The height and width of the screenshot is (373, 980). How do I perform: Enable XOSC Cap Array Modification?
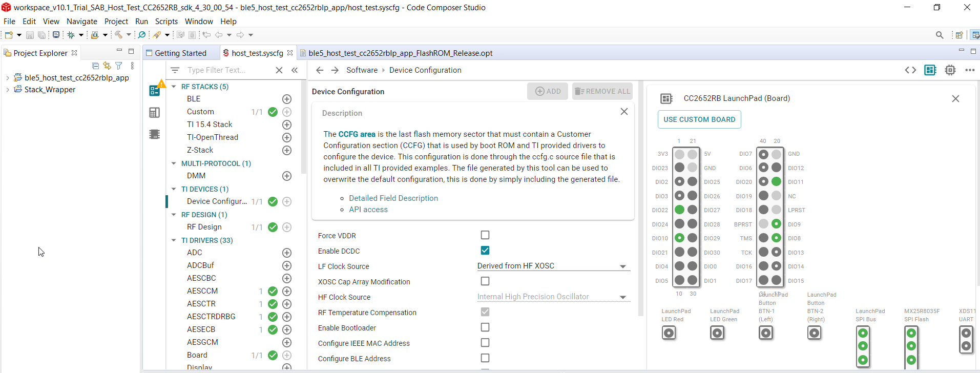tap(485, 281)
